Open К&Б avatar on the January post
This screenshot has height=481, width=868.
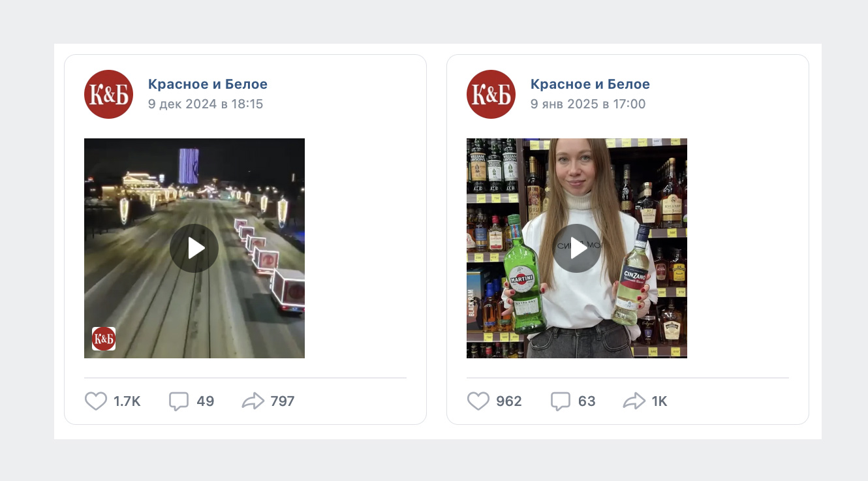click(491, 94)
